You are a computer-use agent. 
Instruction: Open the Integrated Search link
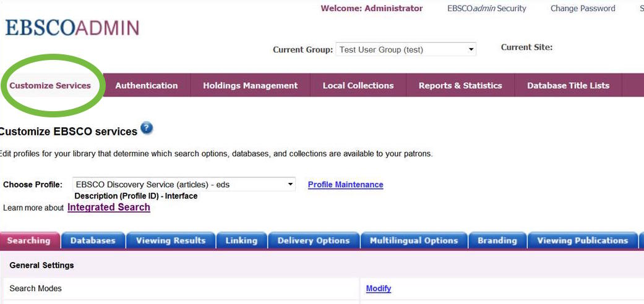pos(109,207)
